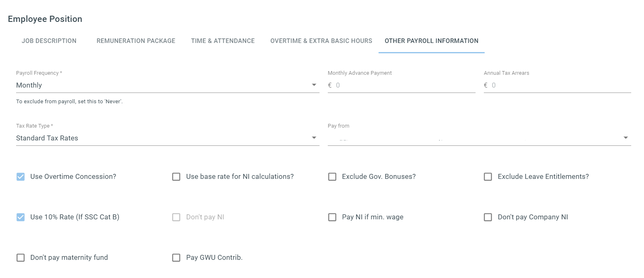Uncheck Use Overtime Concession checkbox
Screen dimensions: 644x278
[21, 177]
